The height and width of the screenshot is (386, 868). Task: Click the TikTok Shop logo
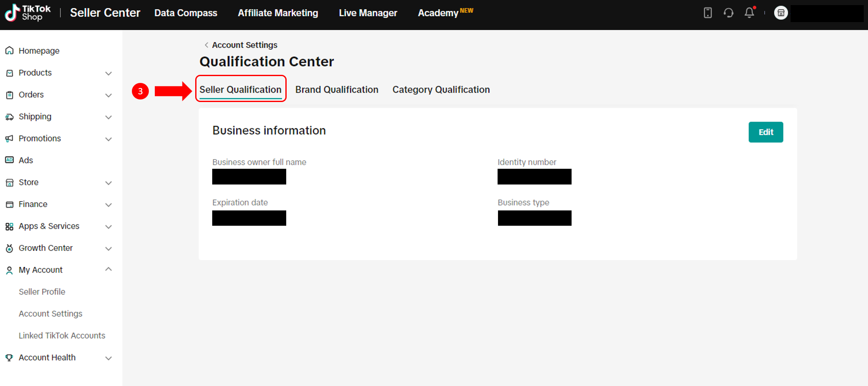28,13
